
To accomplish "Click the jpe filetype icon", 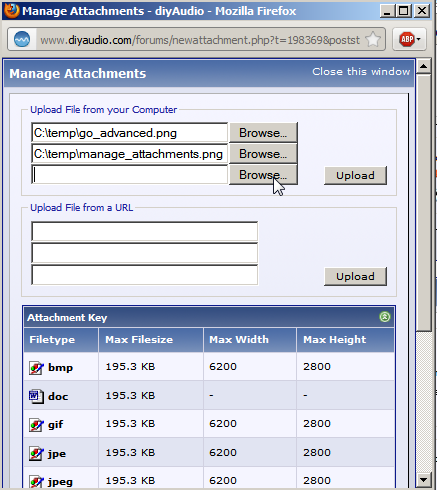I will pos(36,453).
